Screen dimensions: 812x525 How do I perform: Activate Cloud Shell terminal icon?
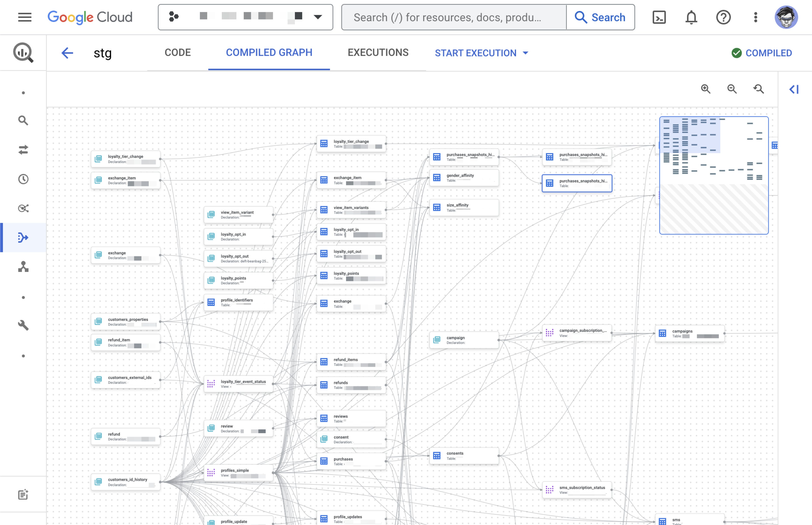point(659,17)
